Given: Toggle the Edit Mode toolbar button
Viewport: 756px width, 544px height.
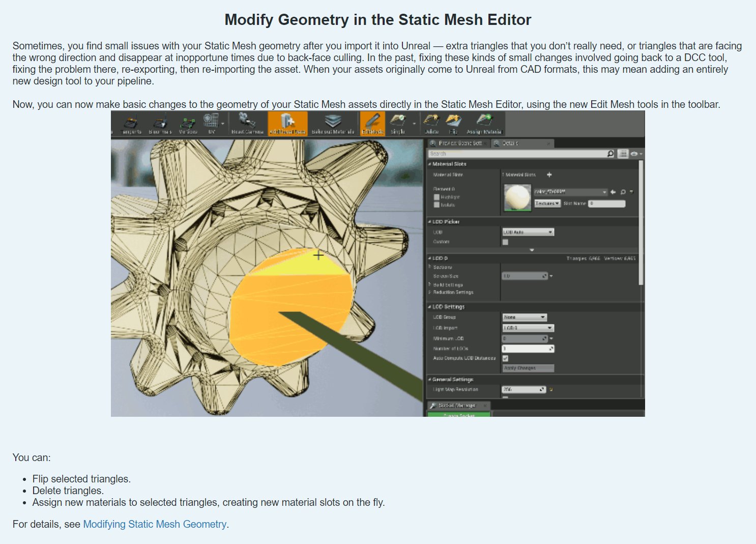Looking at the screenshot, I should pos(372,125).
